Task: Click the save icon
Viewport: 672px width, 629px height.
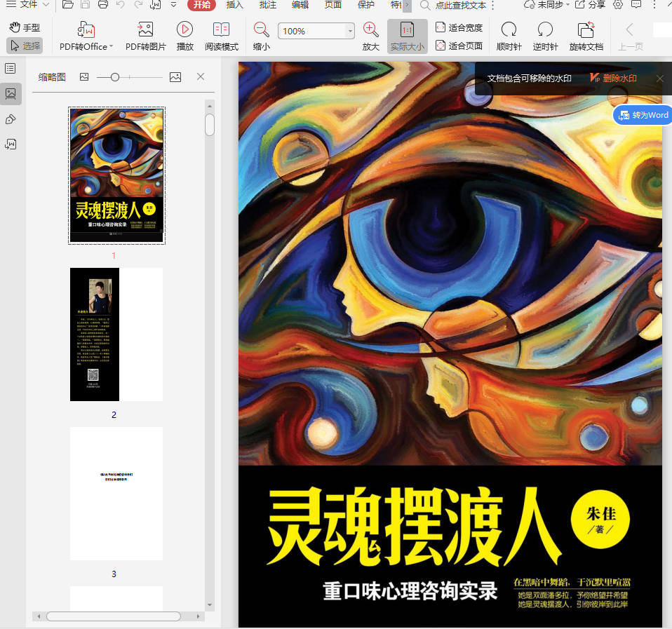Action: point(86,5)
